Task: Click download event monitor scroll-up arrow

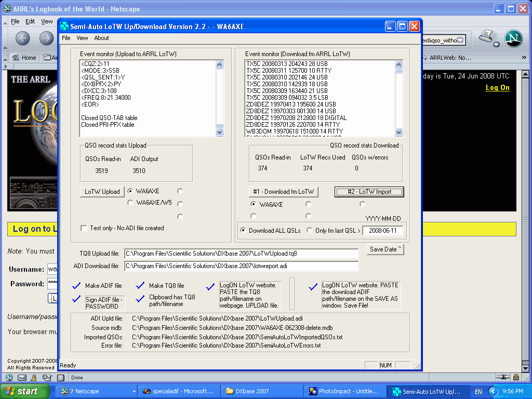Action: 398,64
